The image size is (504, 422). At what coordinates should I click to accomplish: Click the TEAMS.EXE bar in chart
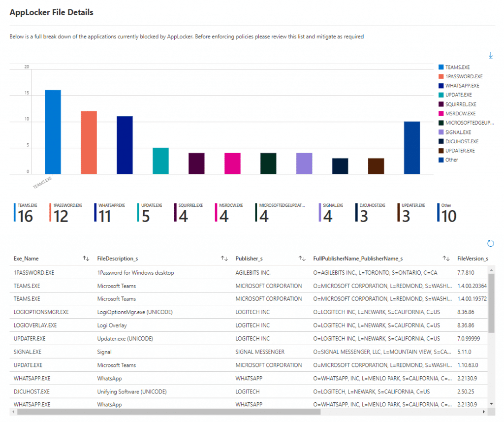coord(53,132)
